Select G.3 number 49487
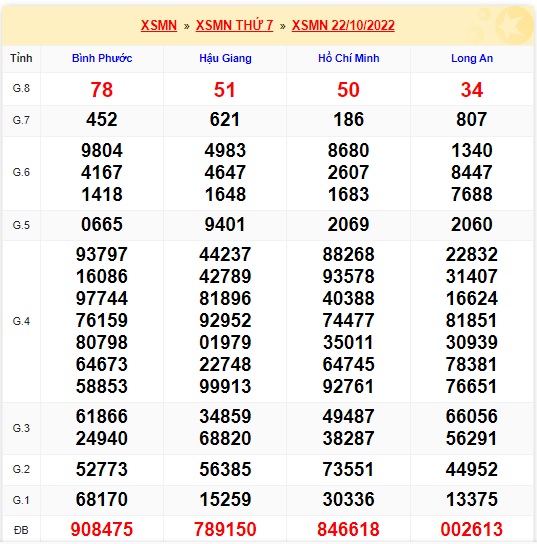 pos(349,416)
